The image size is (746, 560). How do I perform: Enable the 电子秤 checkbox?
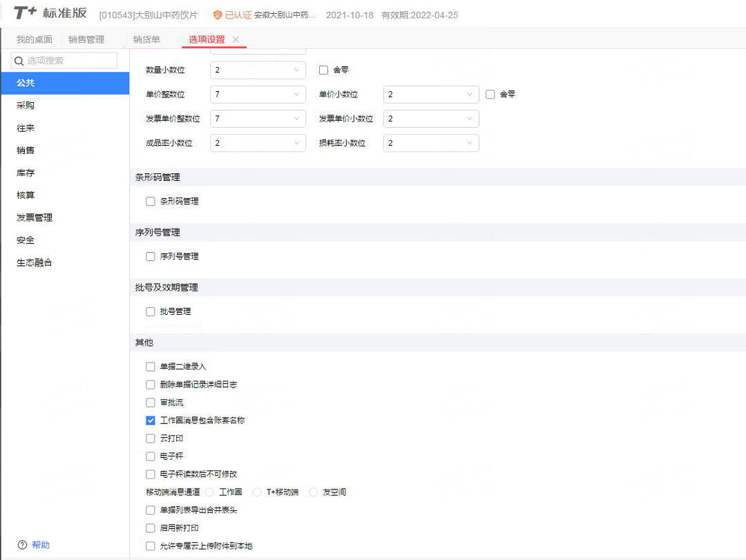point(151,456)
